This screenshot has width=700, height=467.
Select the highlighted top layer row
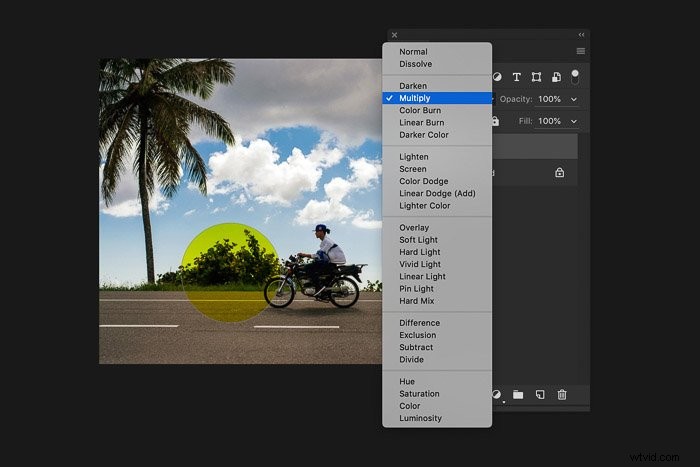pyautogui.click(x=535, y=146)
